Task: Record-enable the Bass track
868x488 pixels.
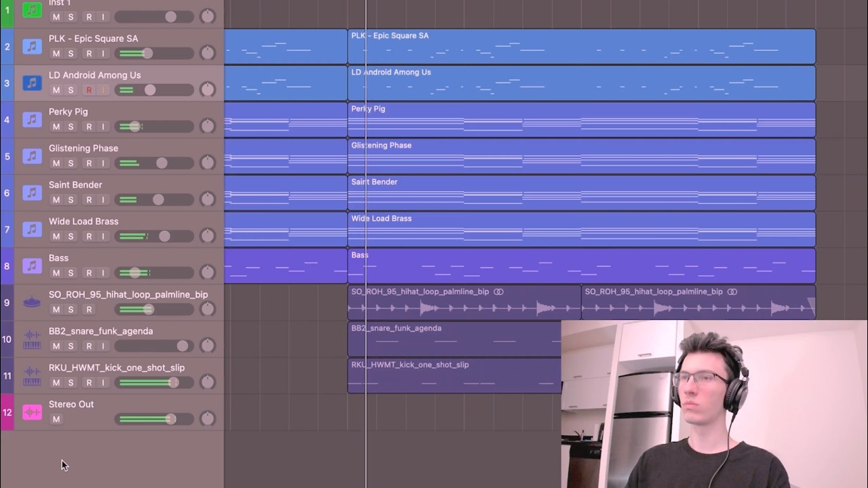Action: click(x=89, y=273)
